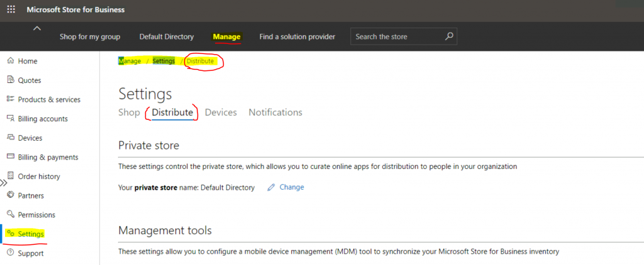The image size is (644, 265).
Task: Click the Permissions key icon
Action: point(11,214)
